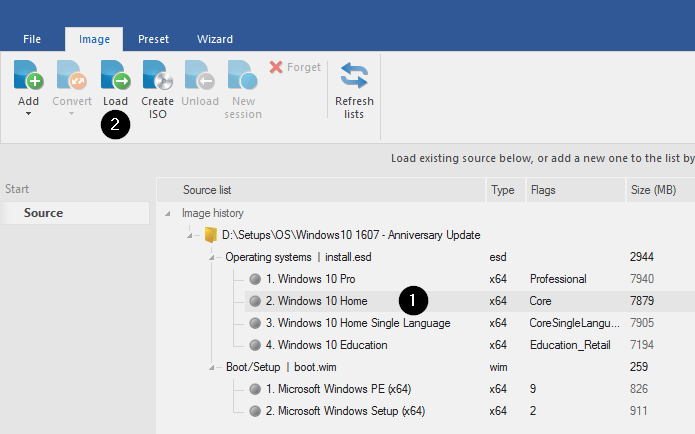The image size is (695, 434).
Task: Click the Education_Retail flag cell
Action: point(570,345)
